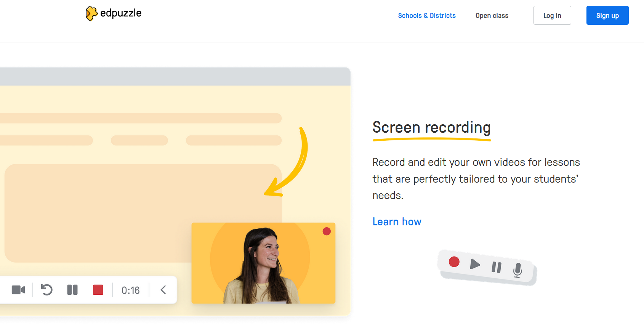Open Schools & Districts navigation link

427,16
